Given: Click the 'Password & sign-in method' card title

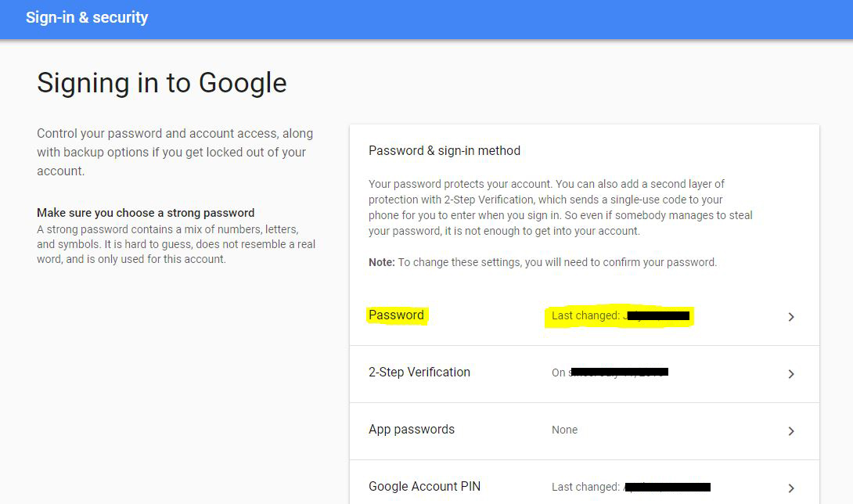Looking at the screenshot, I should 444,150.
